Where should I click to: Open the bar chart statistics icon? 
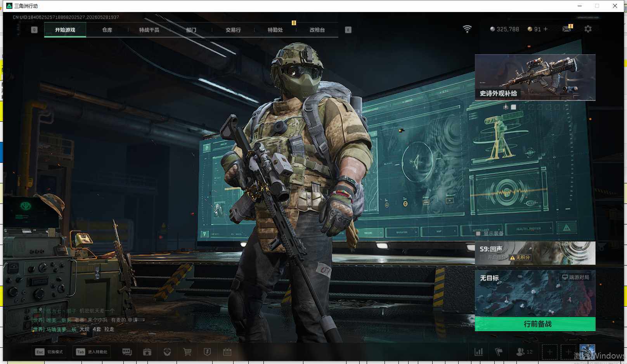tap(479, 352)
